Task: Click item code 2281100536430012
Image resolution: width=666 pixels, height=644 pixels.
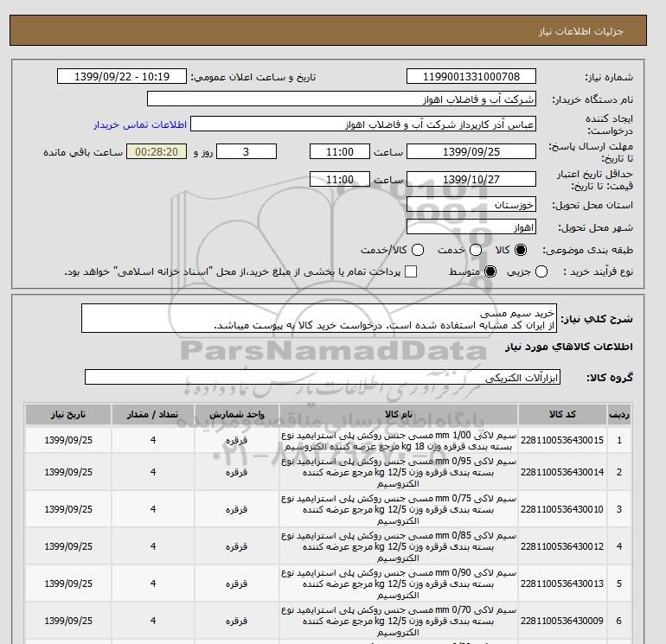Action: pos(562,546)
